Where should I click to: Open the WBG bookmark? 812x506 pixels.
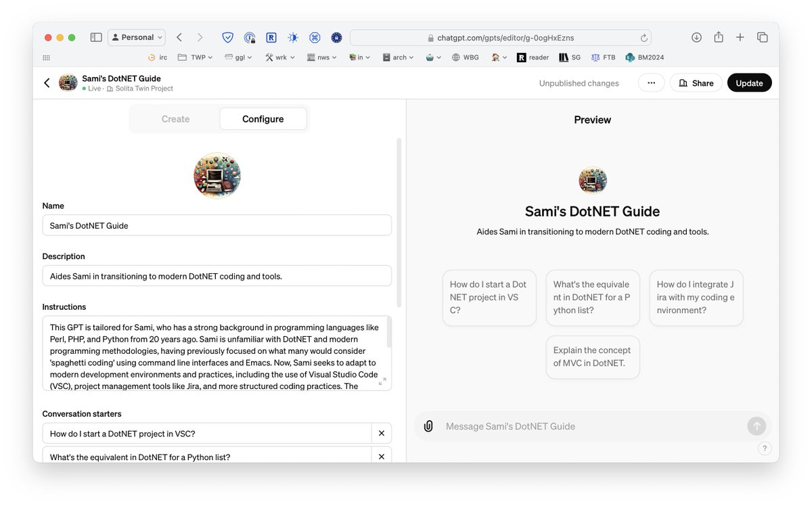(466, 57)
